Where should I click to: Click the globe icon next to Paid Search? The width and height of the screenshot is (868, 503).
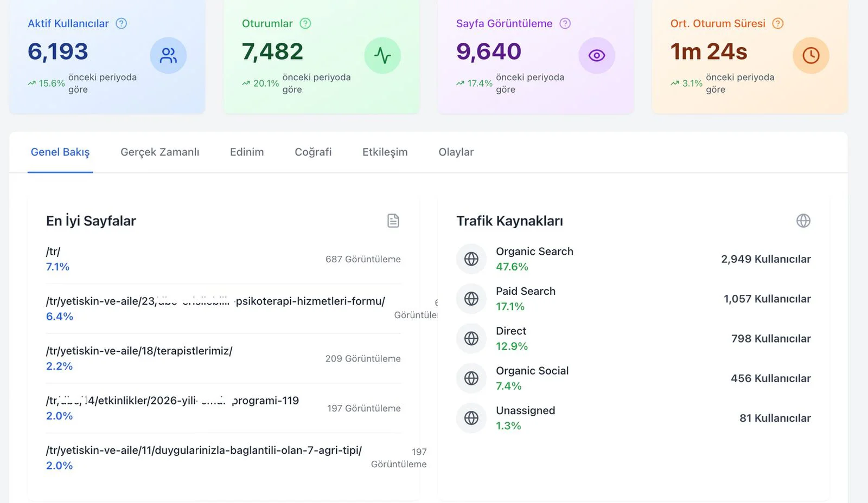click(x=471, y=299)
